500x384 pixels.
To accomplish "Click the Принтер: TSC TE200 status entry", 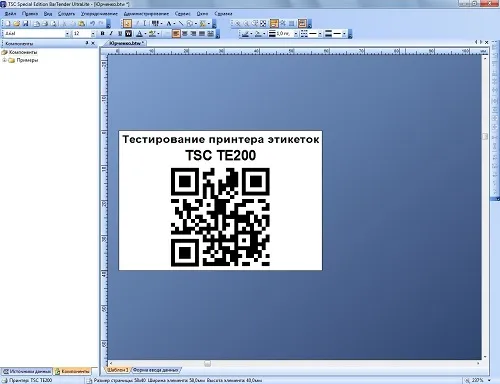I will point(28,380).
